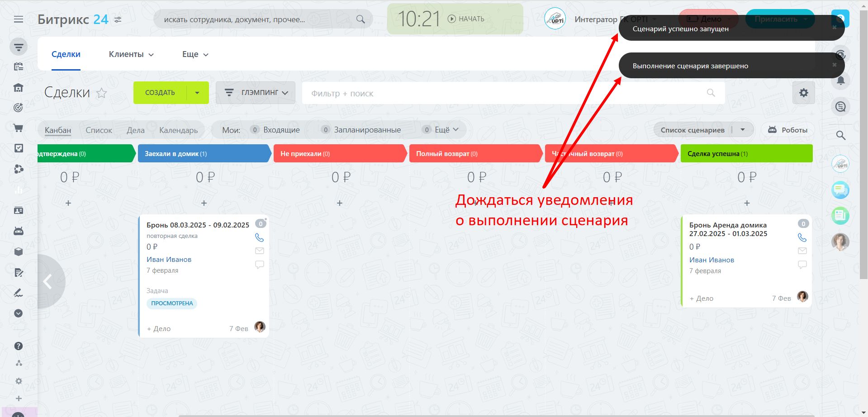Add deal in Не приехали column
This screenshot has height=417, width=868.
(x=340, y=203)
